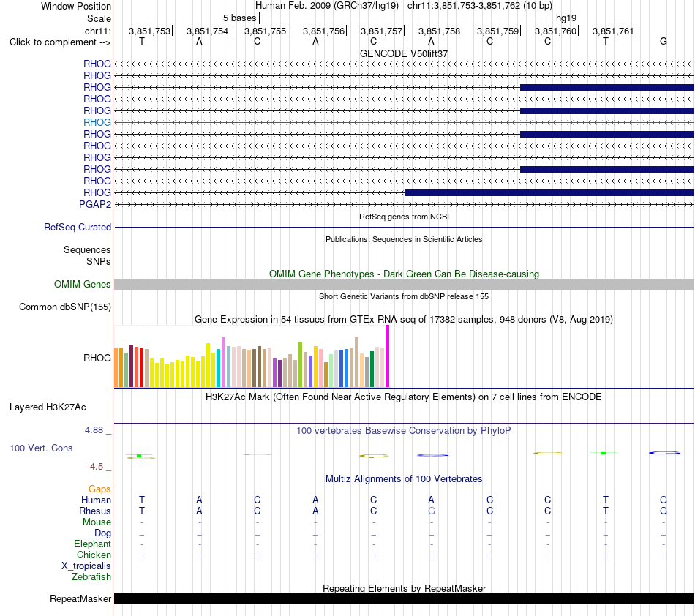Open '100 vertebrates Basewise Conservation by PhyloP'
The image size is (695, 616).
(x=404, y=430)
